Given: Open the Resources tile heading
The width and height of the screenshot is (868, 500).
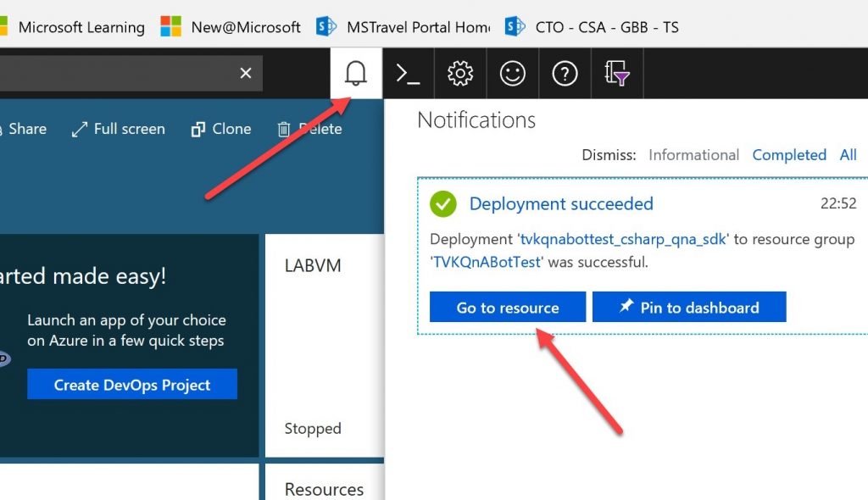Looking at the screenshot, I should (x=324, y=490).
